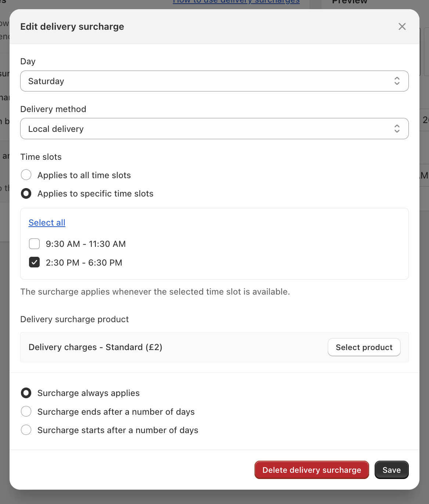
Task: Click the Select product button
Action: [364, 347]
